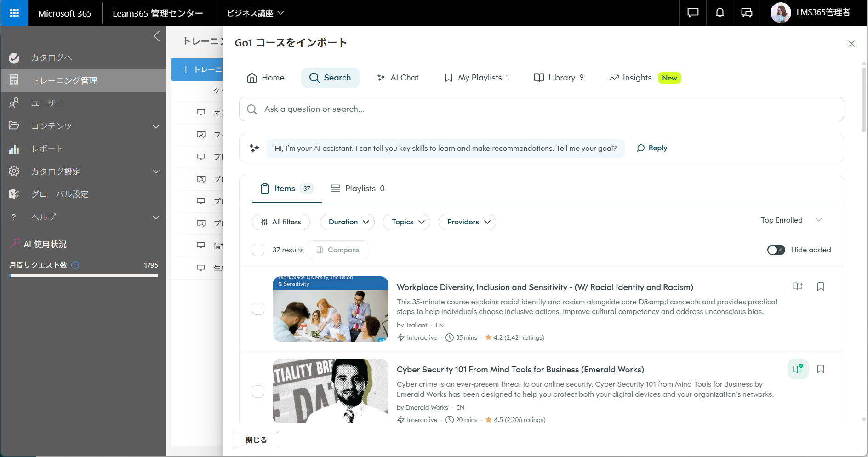Open the Microsoft 365 app launcher

(14, 13)
